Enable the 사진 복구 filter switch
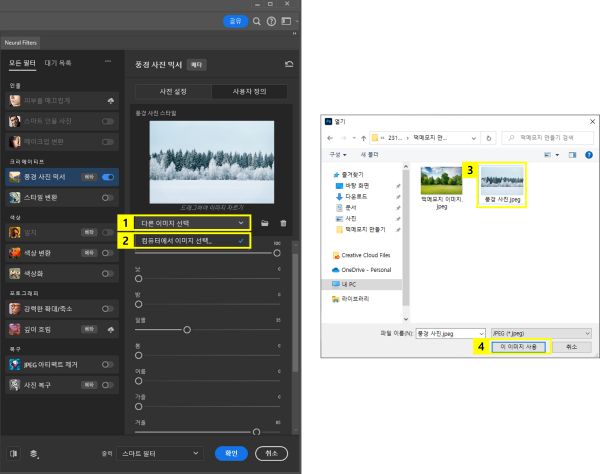 (108, 385)
